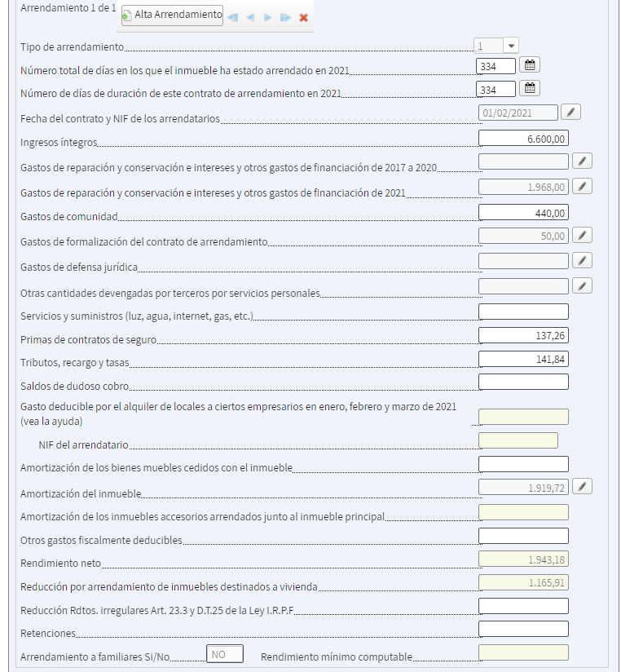Click the Ingresos íntegros input field
This screenshot has height=672, width=621.
click(523, 139)
